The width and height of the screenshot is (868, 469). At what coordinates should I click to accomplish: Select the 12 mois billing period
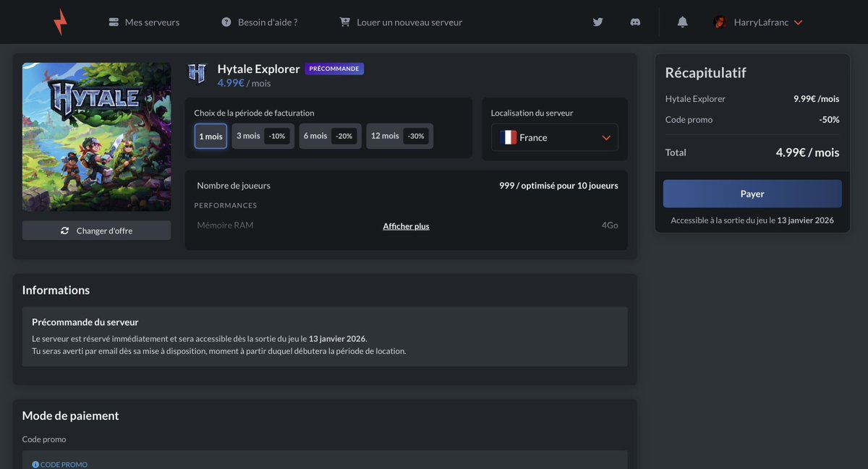[x=399, y=136]
